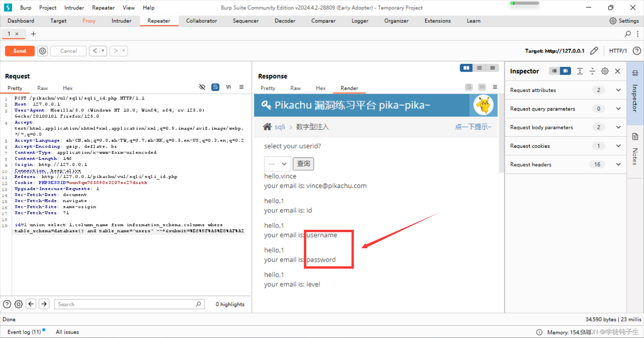The image size is (644, 338).
Task: Toggle request word wrap button
Action: [x=215, y=87]
